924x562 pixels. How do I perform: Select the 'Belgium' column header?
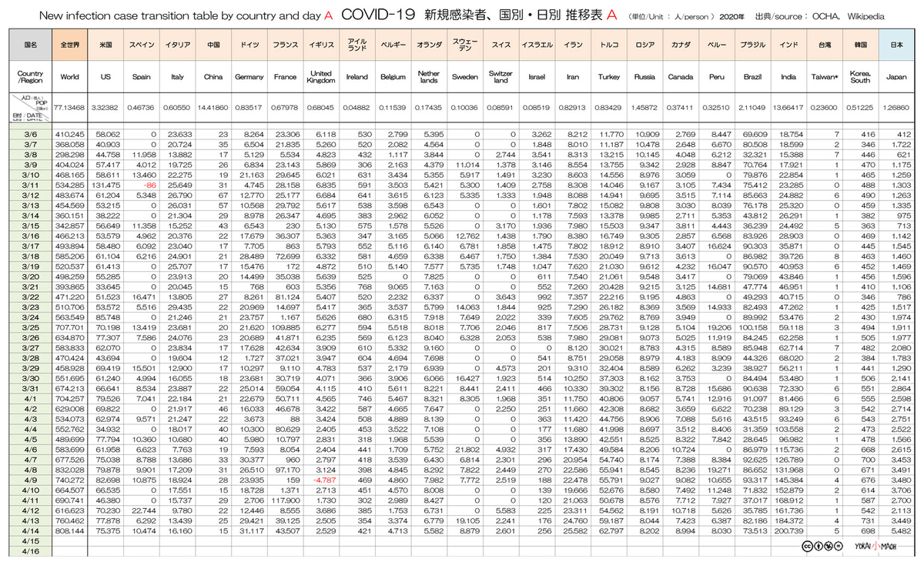pyautogui.click(x=393, y=78)
